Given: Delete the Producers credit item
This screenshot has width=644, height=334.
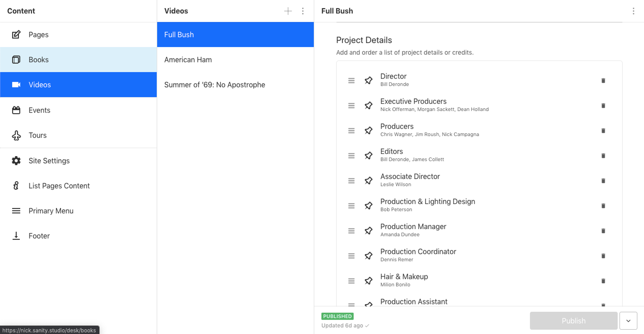Looking at the screenshot, I should coord(603,131).
